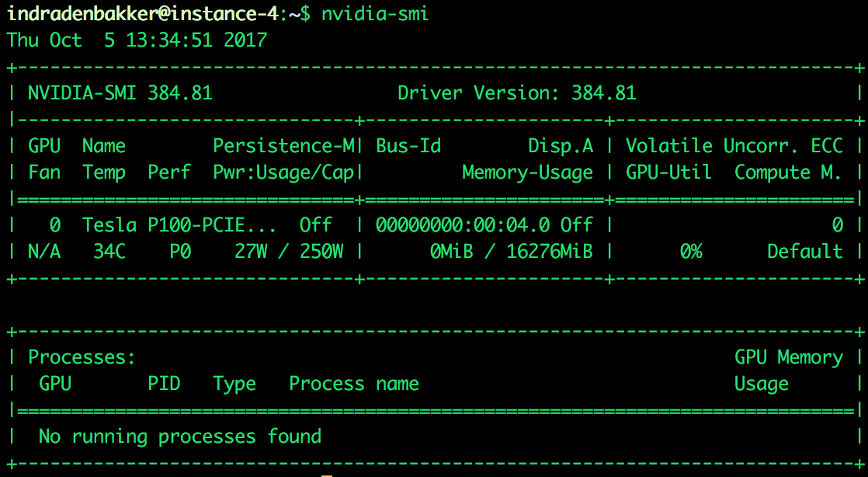
Task: Click the 'Fan' column header
Action: 44,172
